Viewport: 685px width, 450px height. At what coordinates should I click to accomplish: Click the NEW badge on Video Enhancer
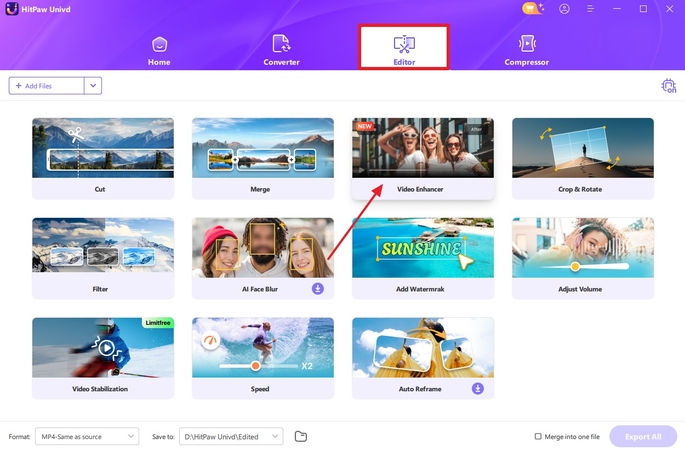click(364, 126)
